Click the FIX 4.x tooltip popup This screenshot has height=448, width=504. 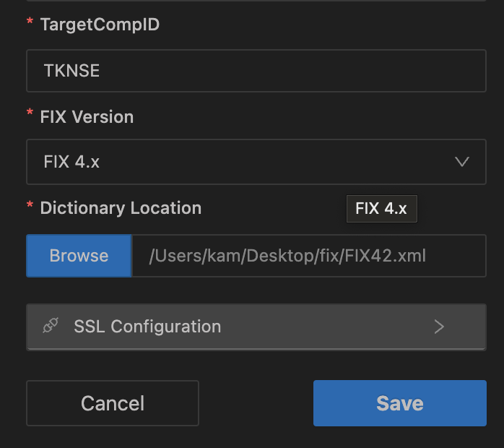point(381,209)
